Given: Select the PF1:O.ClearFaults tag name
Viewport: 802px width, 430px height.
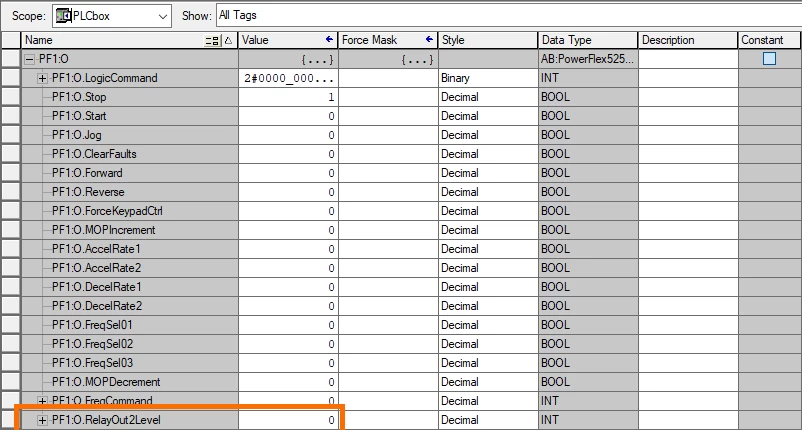Looking at the screenshot, I should (94, 154).
